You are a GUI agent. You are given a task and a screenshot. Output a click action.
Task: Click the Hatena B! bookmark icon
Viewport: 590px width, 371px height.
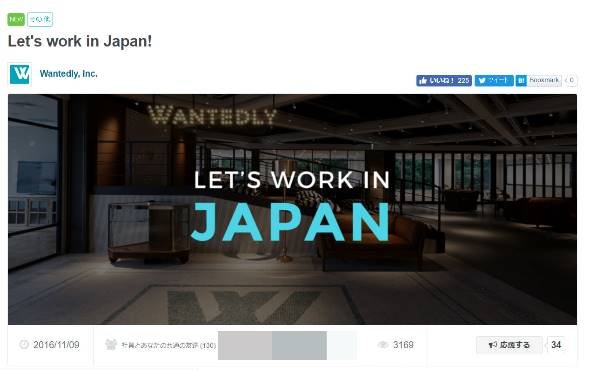pyautogui.click(x=521, y=81)
